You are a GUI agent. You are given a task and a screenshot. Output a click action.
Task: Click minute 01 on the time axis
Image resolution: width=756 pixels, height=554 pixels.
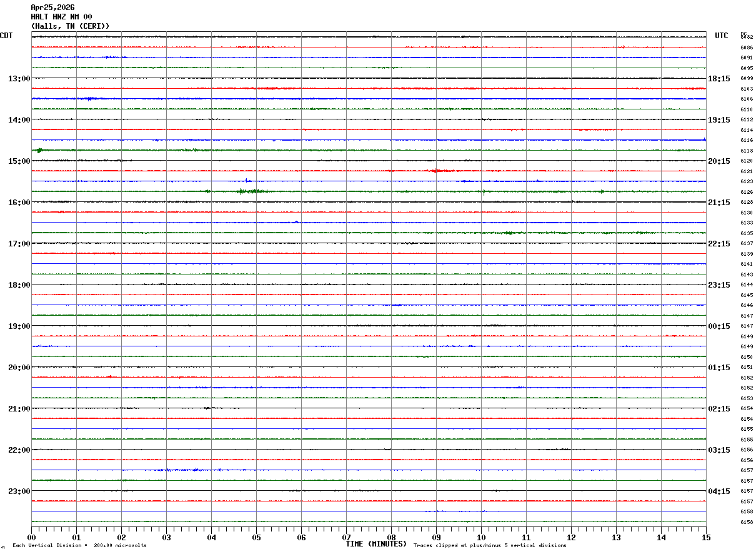76,537
